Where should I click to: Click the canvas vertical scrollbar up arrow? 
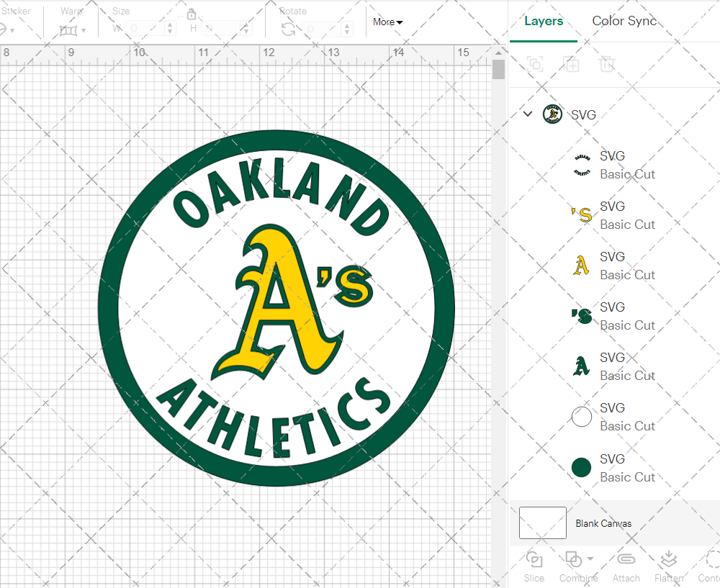pos(498,53)
